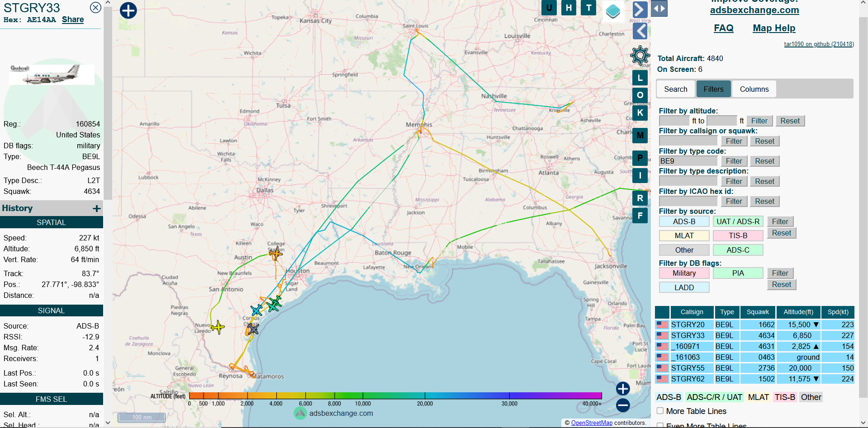This screenshot has width=868, height=428.
Task: Apply the type code Filter button
Action: 734,161
